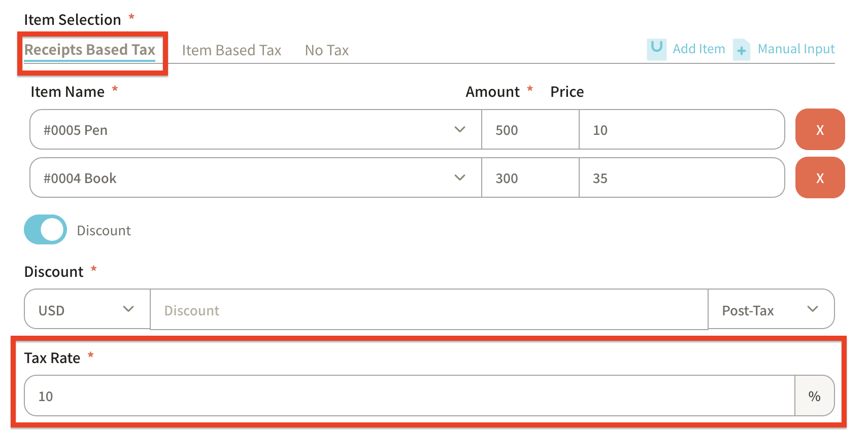Switch to the No Tax tab

pos(327,50)
